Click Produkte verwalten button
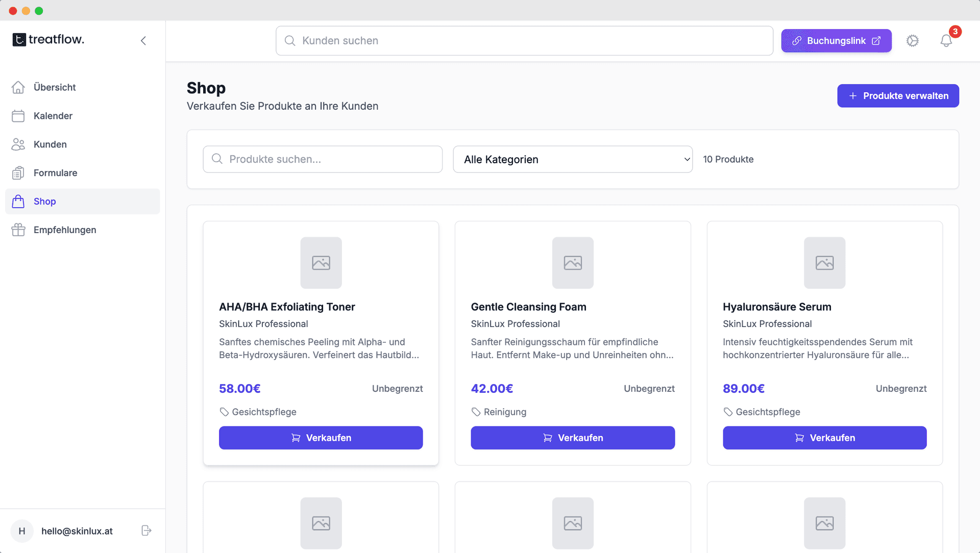 tap(898, 95)
